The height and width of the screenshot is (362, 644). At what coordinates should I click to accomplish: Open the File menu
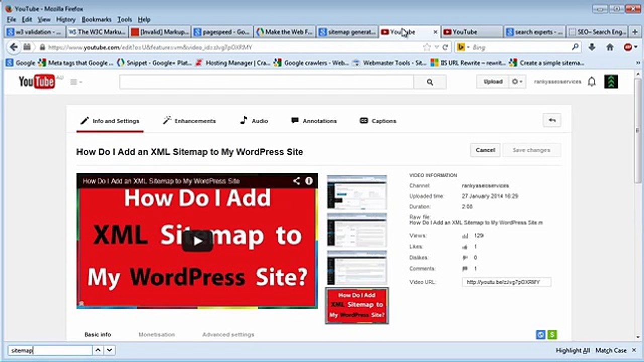(11, 19)
